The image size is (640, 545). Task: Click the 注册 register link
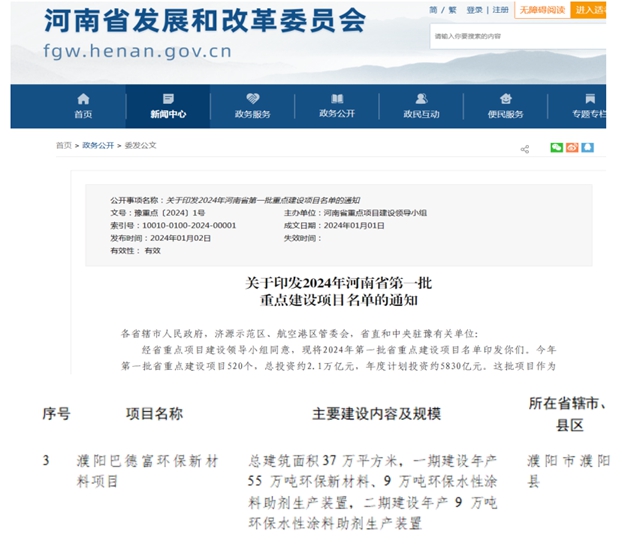point(500,10)
